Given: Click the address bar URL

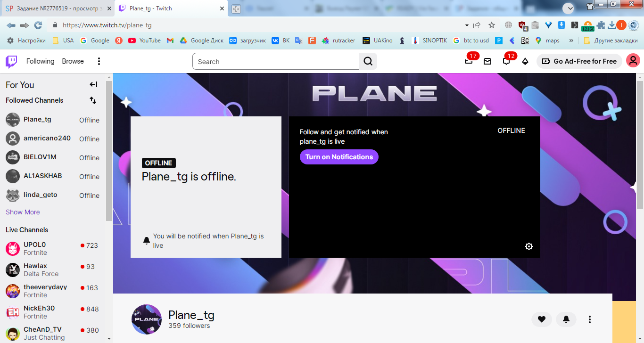Looking at the screenshot, I should 107,25.
